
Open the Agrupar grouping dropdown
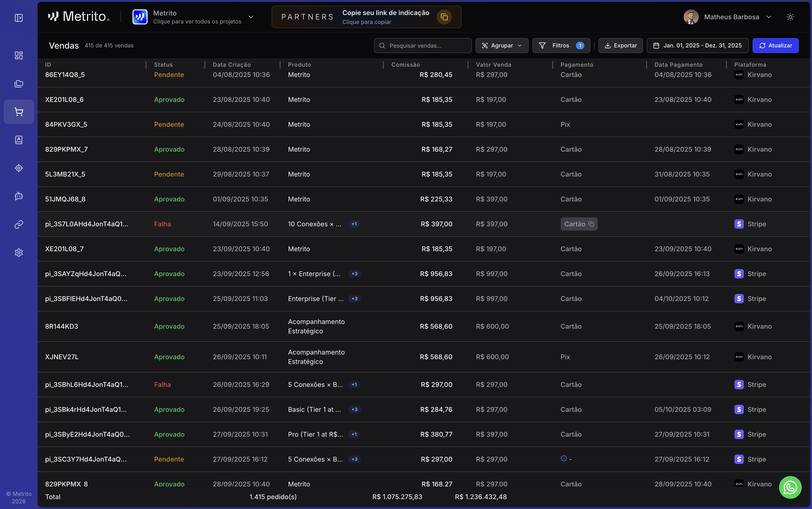501,46
